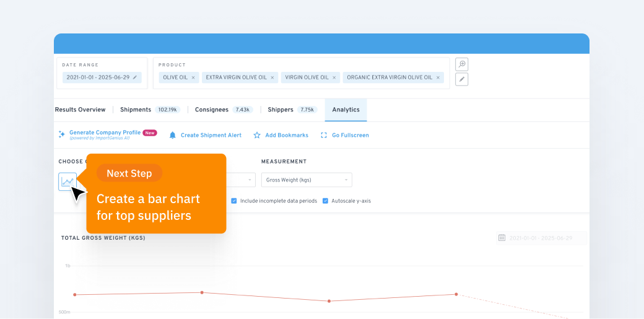Remove the EXTRA VIRGIN OLIVE OIL tag
644x319 pixels.
(272, 77)
